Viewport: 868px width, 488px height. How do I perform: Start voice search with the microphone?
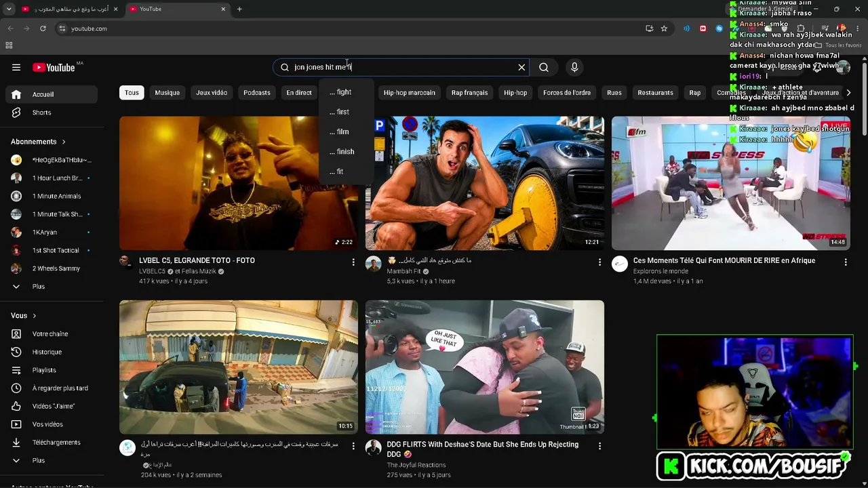point(574,67)
